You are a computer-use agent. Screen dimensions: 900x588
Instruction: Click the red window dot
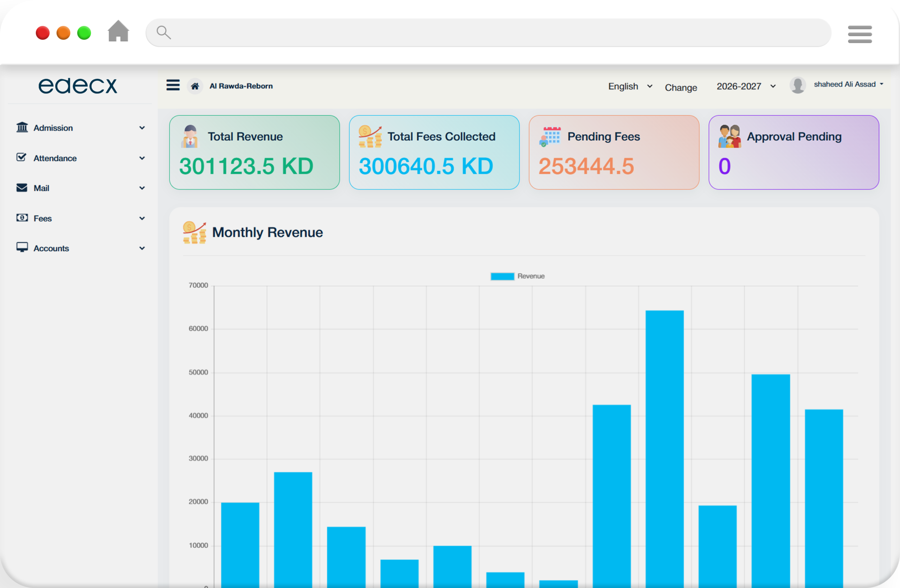[x=43, y=33]
